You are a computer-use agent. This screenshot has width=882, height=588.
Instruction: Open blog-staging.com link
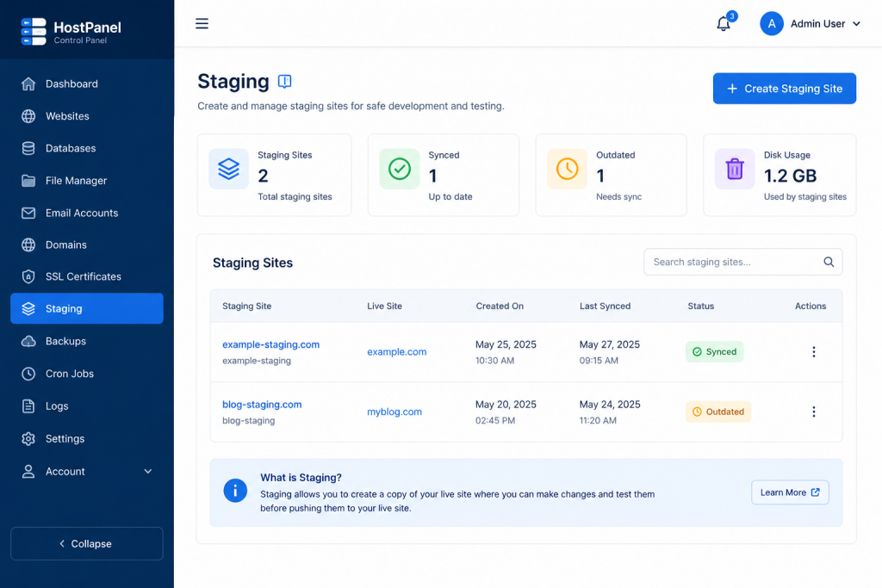262,405
